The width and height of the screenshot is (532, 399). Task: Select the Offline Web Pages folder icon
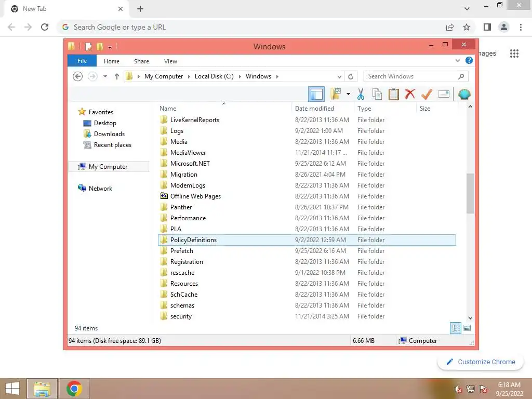(164, 196)
